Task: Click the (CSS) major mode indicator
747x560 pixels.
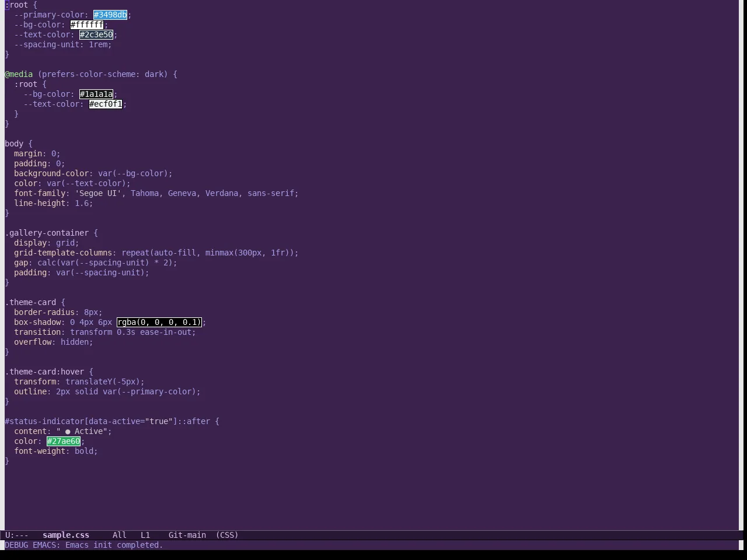Action: pos(227,535)
